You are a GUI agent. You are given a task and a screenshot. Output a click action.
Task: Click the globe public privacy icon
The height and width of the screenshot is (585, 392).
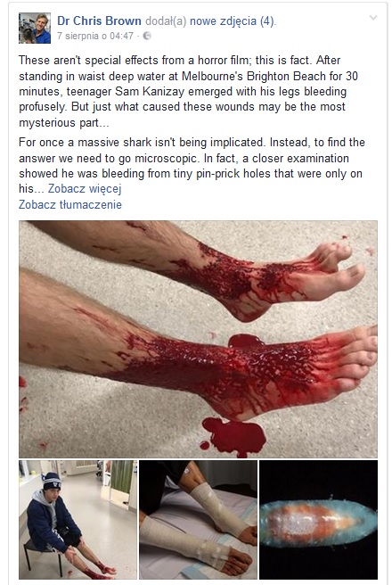pyautogui.click(x=147, y=36)
